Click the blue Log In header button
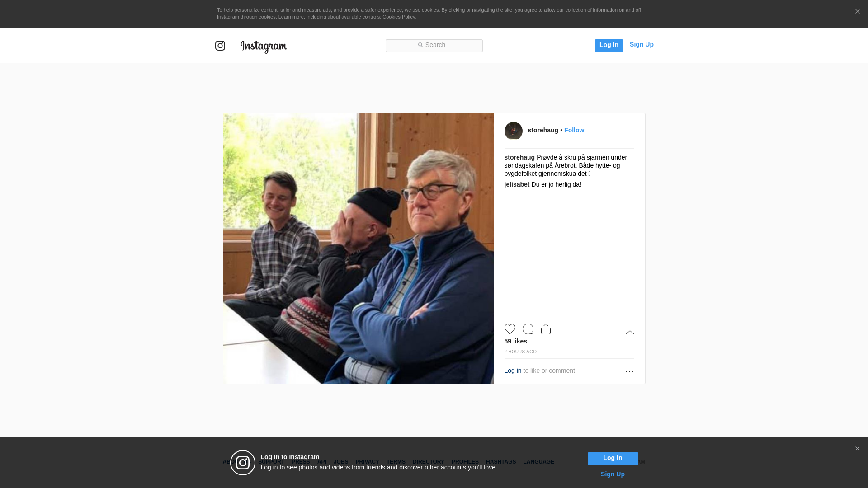This screenshot has width=868, height=488. pos(609,45)
